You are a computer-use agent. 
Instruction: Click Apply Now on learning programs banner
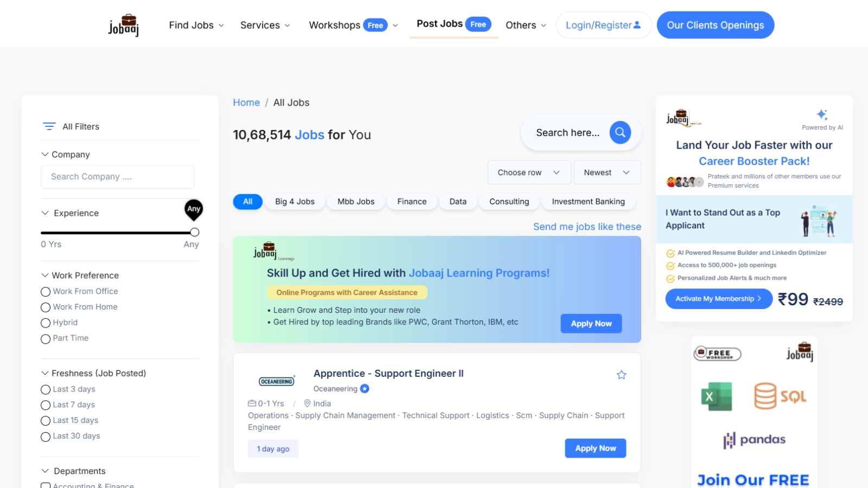591,324
